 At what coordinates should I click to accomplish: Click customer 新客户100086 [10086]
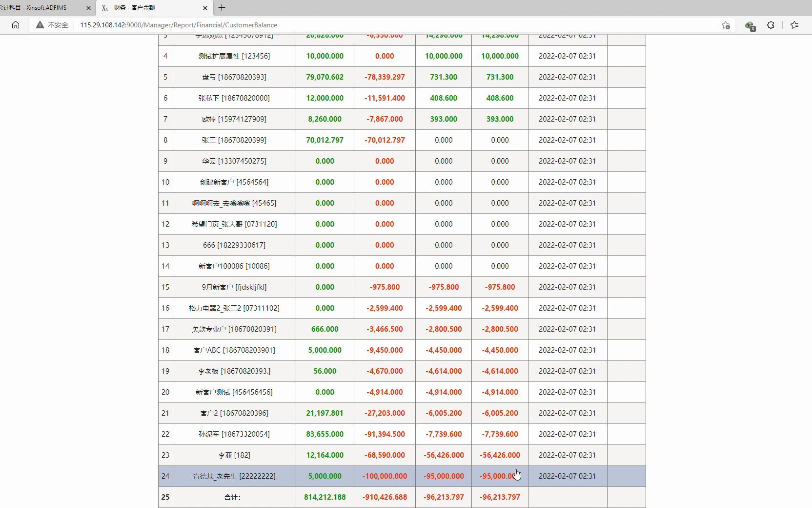pyautogui.click(x=234, y=266)
